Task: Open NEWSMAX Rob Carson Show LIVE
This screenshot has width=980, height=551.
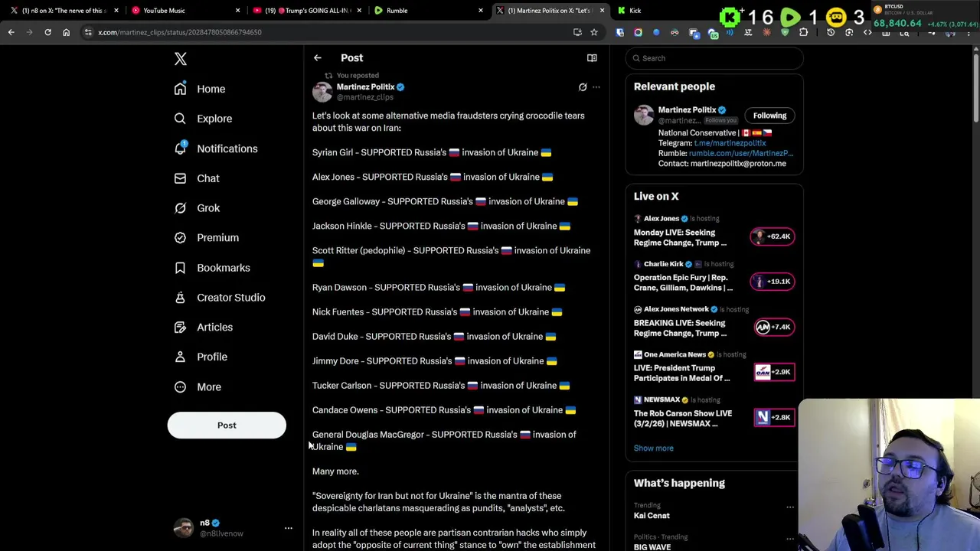Action: (683, 418)
